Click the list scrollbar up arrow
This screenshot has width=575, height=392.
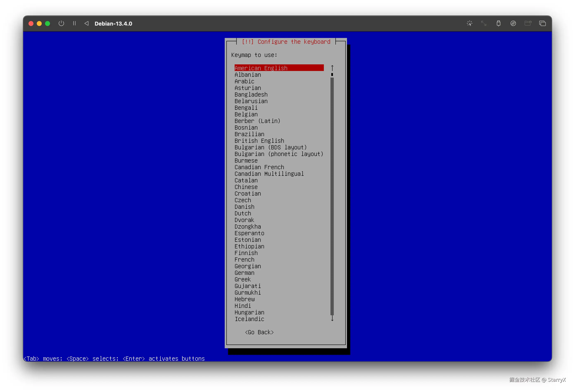(x=332, y=68)
